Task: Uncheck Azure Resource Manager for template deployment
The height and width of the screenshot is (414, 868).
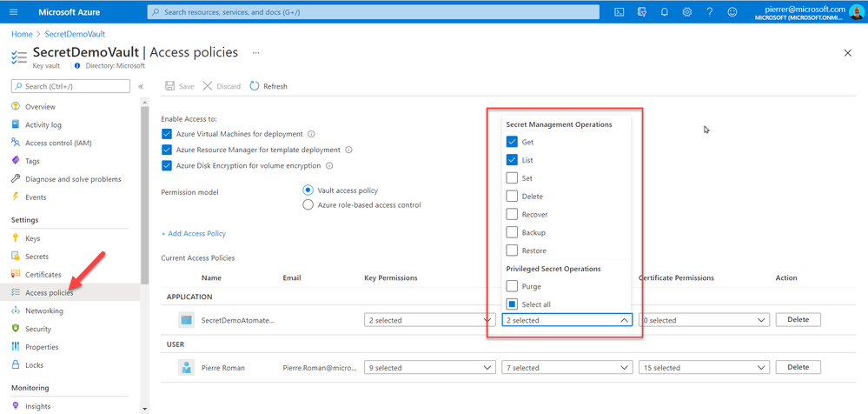Action: 167,150
